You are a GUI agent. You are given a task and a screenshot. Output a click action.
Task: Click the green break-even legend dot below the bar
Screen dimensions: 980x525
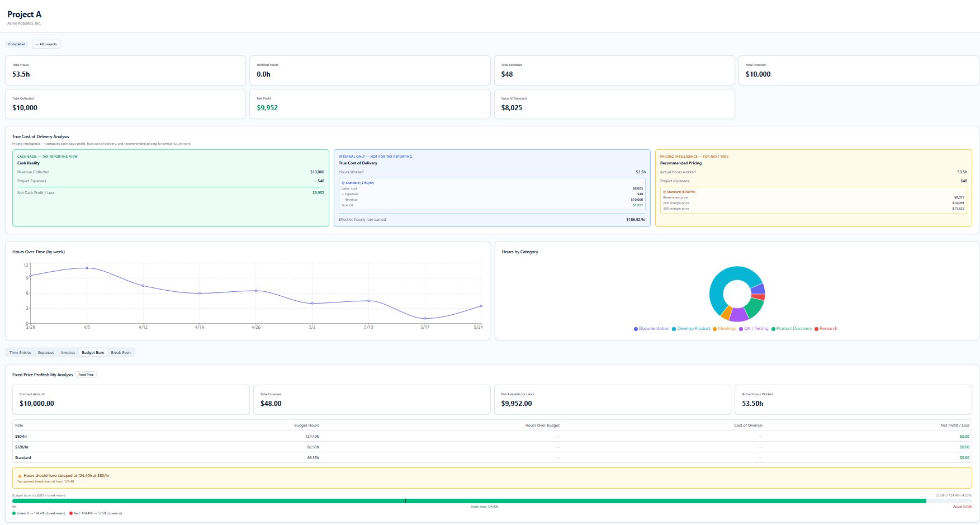(x=14, y=513)
